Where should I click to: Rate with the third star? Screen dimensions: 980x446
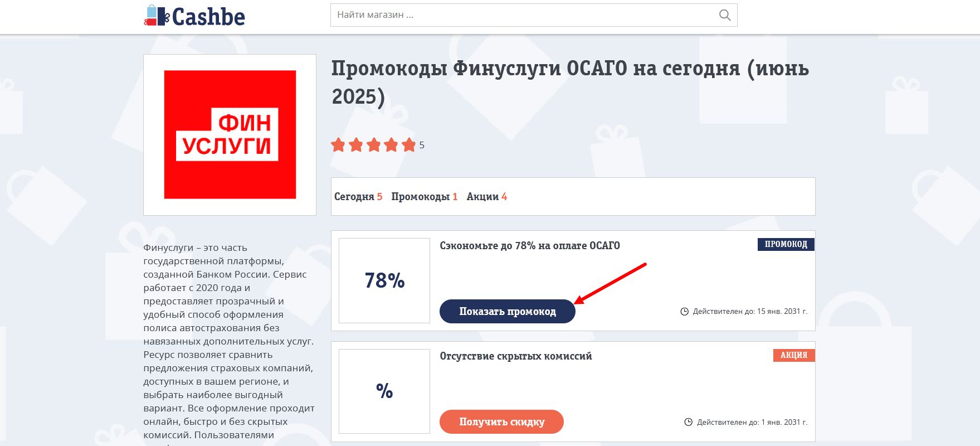click(x=373, y=145)
